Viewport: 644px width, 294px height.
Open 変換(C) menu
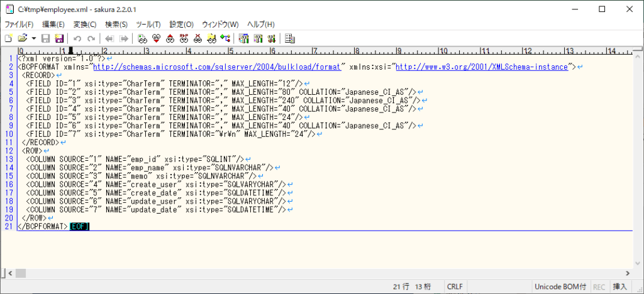(x=85, y=24)
